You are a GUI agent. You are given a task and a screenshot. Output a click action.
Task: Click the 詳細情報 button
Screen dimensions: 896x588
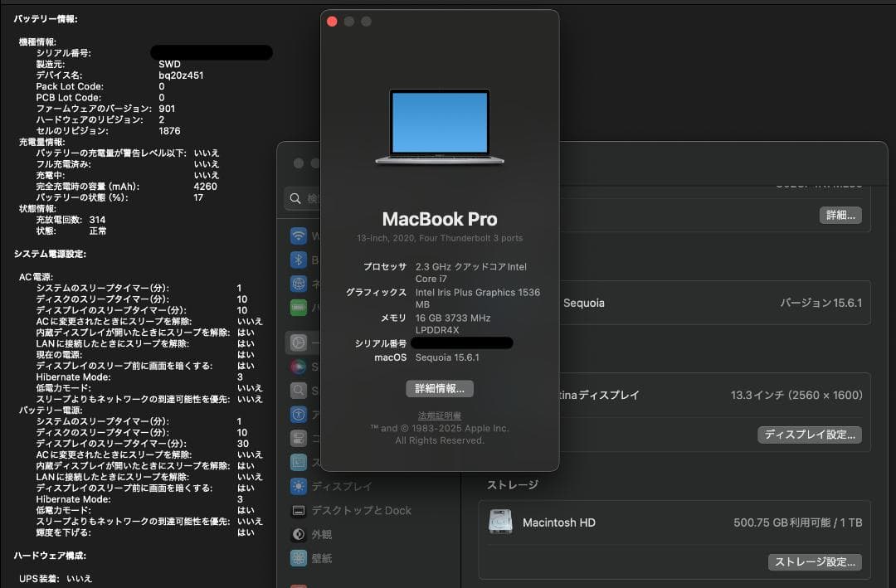pyautogui.click(x=440, y=388)
